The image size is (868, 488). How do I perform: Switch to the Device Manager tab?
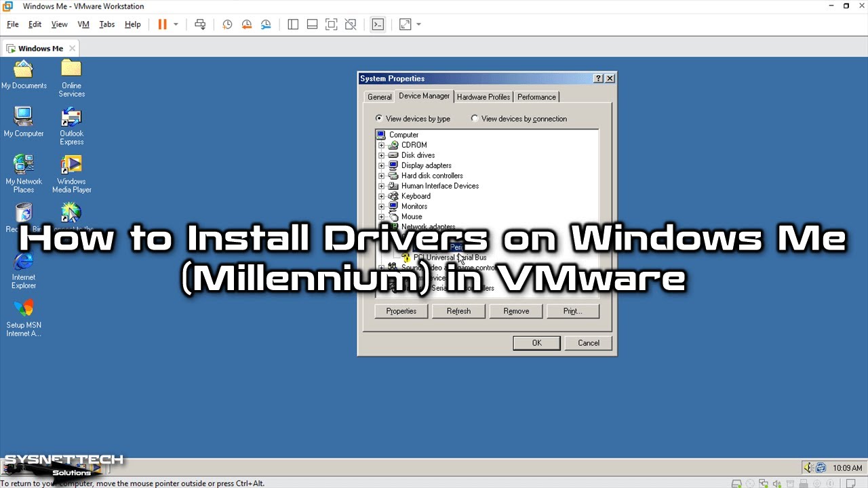(x=425, y=96)
